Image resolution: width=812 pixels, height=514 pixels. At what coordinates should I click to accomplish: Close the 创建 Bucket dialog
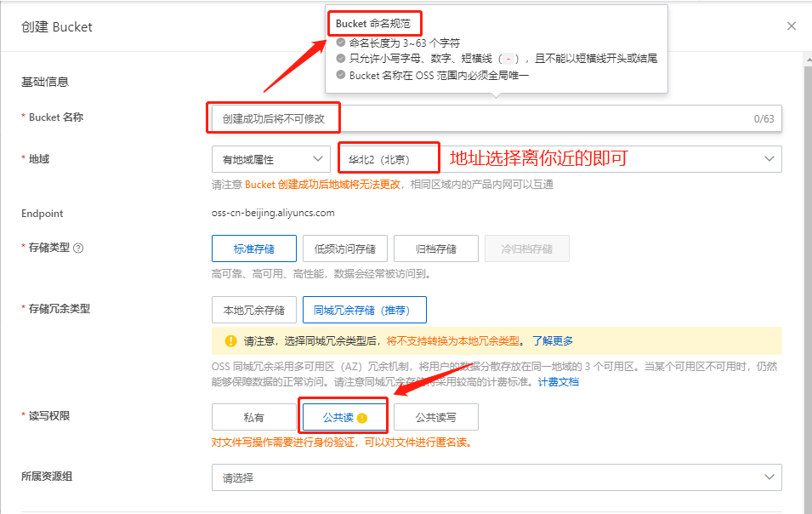791,26
